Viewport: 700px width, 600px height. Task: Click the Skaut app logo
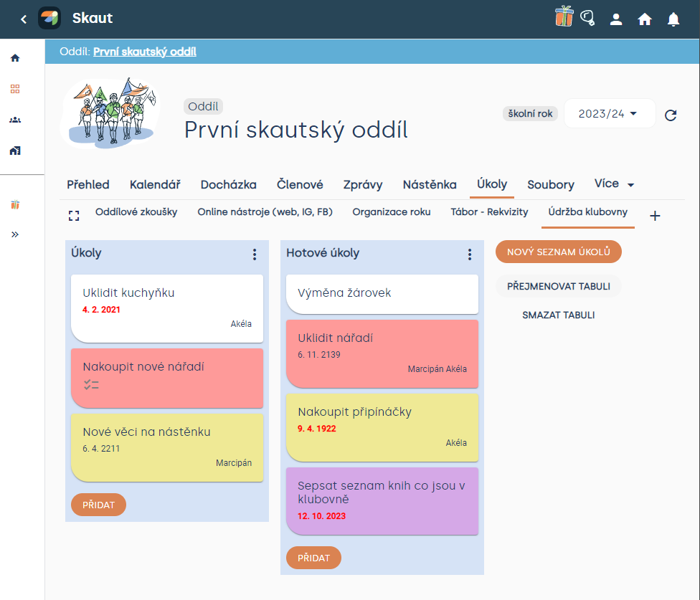click(x=49, y=19)
